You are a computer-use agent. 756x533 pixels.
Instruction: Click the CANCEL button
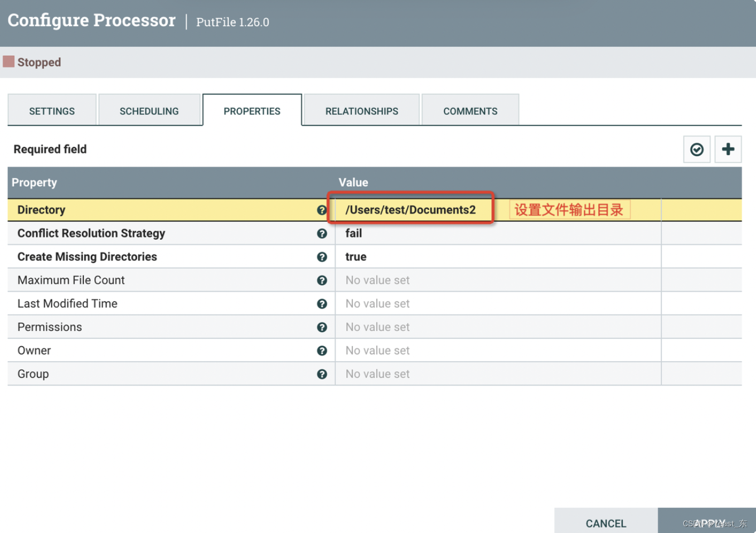coord(605,523)
